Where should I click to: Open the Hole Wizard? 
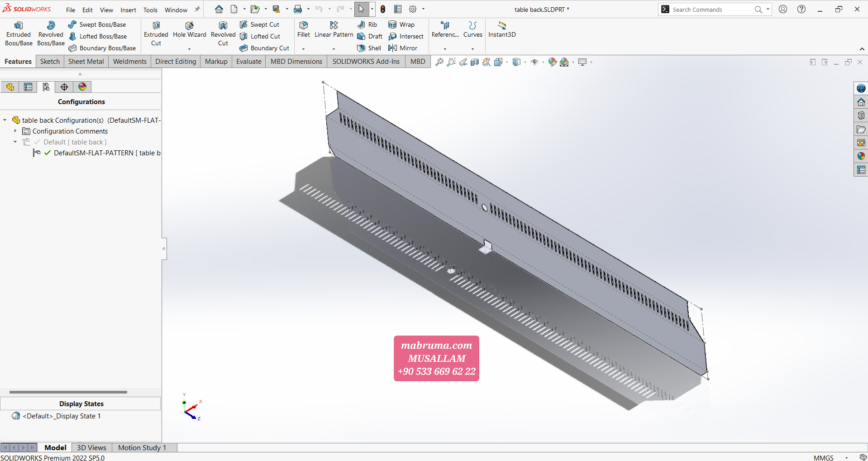(x=190, y=30)
